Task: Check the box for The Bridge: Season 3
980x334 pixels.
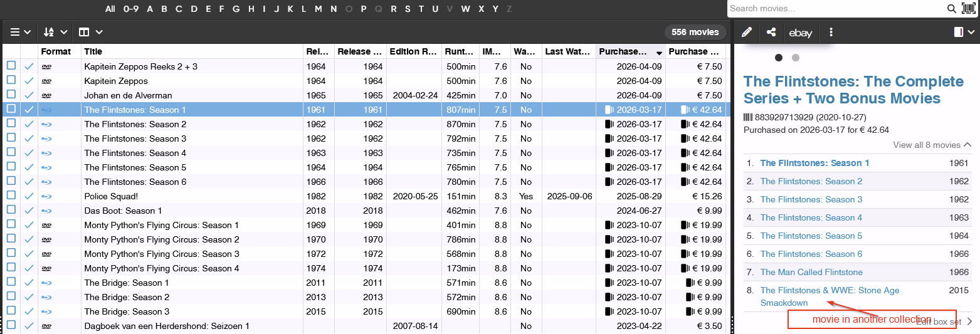Action: (11, 311)
